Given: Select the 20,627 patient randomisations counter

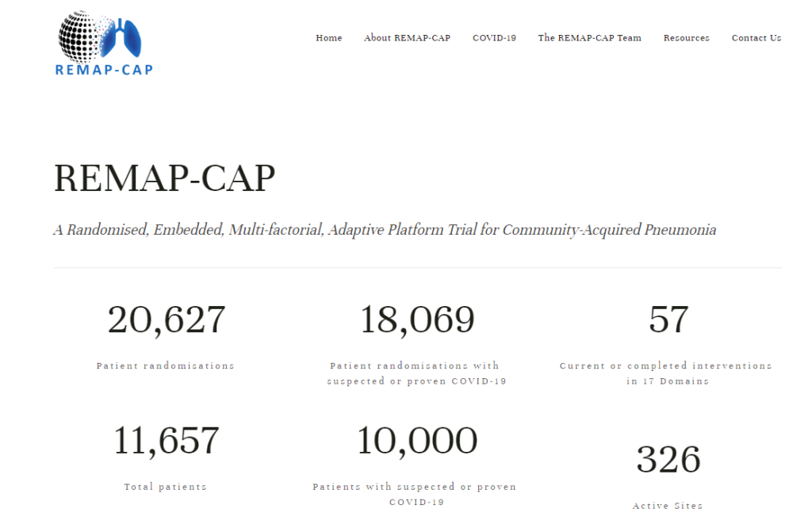Looking at the screenshot, I should [166, 319].
